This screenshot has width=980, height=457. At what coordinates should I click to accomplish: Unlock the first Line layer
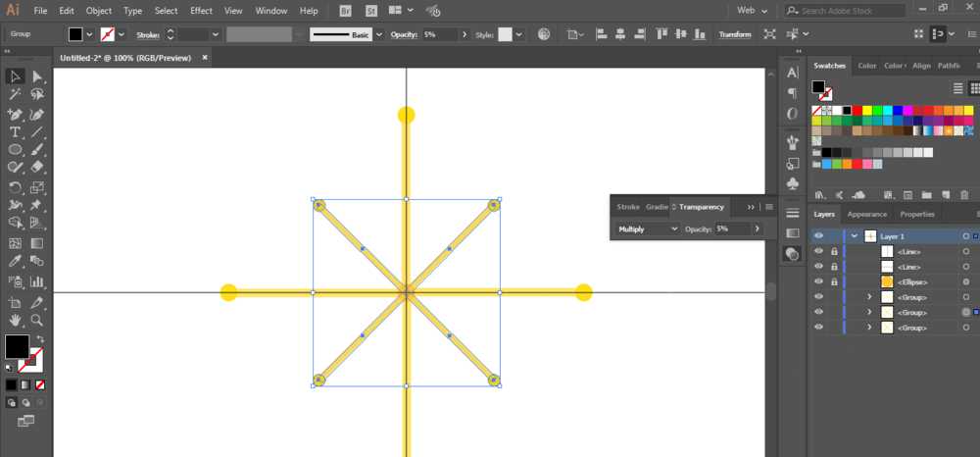tap(834, 251)
